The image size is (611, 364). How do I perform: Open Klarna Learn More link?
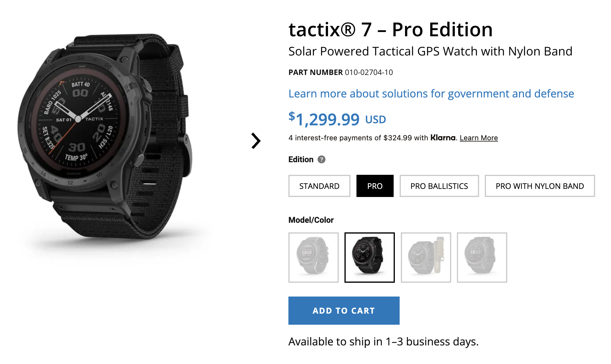point(478,138)
